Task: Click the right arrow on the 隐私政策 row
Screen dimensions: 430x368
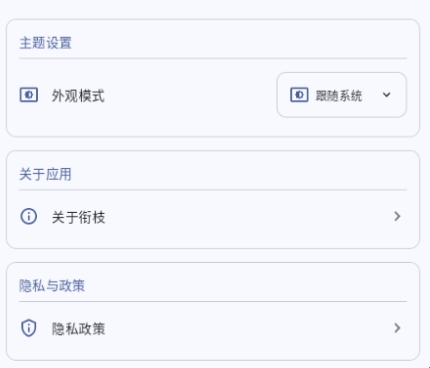Action: pyautogui.click(x=397, y=328)
